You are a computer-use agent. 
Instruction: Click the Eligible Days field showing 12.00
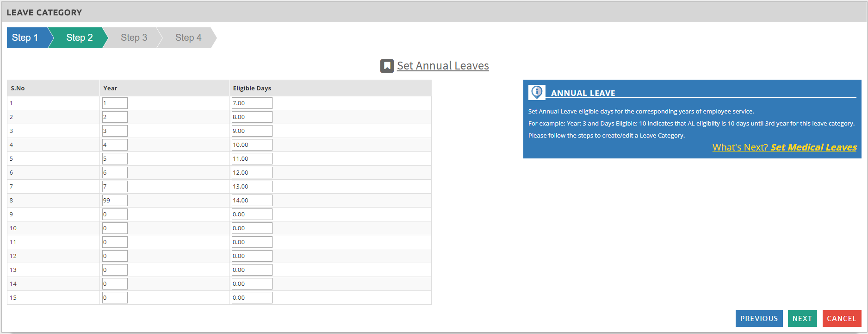[252, 172]
